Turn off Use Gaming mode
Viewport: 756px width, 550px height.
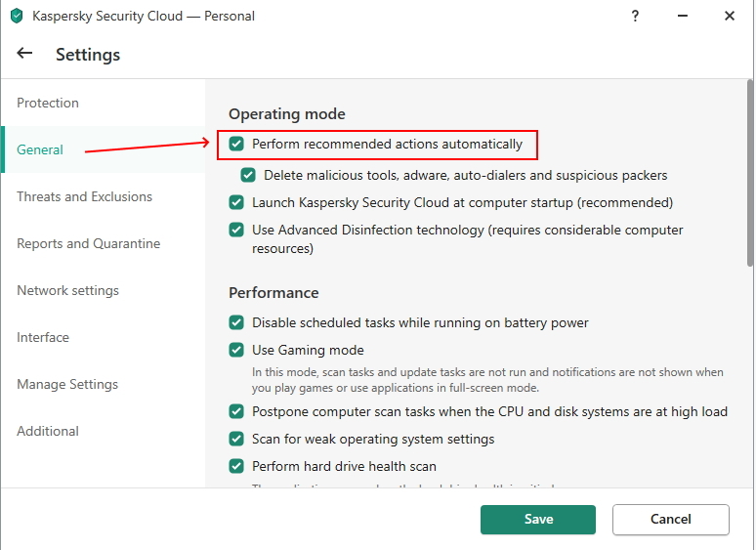[x=236, y=350]
